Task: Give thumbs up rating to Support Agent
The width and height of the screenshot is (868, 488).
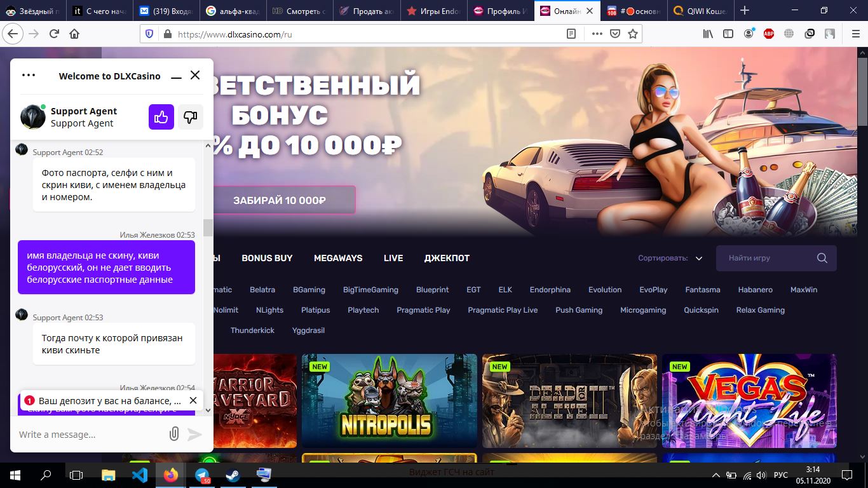Action: pos(161,117)
